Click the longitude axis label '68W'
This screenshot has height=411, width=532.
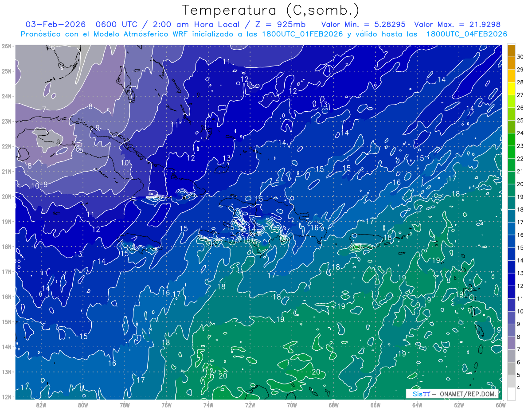pos(334,405)
